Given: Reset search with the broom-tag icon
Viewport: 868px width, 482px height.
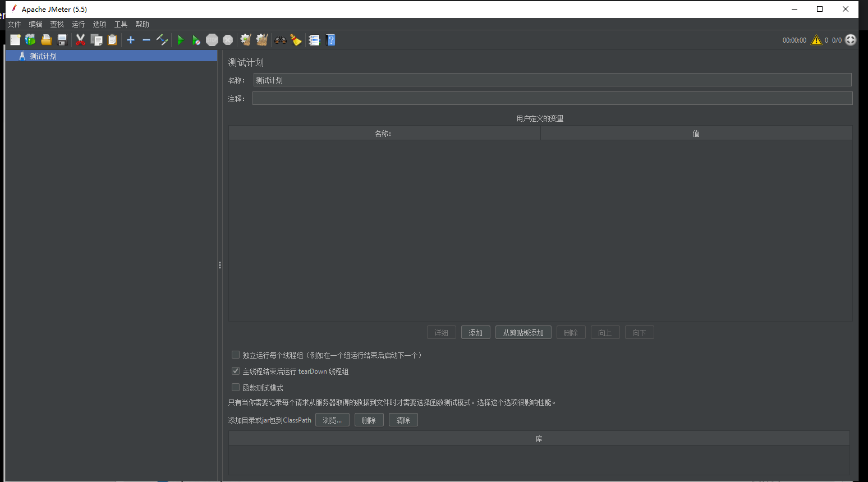Looking at the screenshot, I should coord(296,40).
